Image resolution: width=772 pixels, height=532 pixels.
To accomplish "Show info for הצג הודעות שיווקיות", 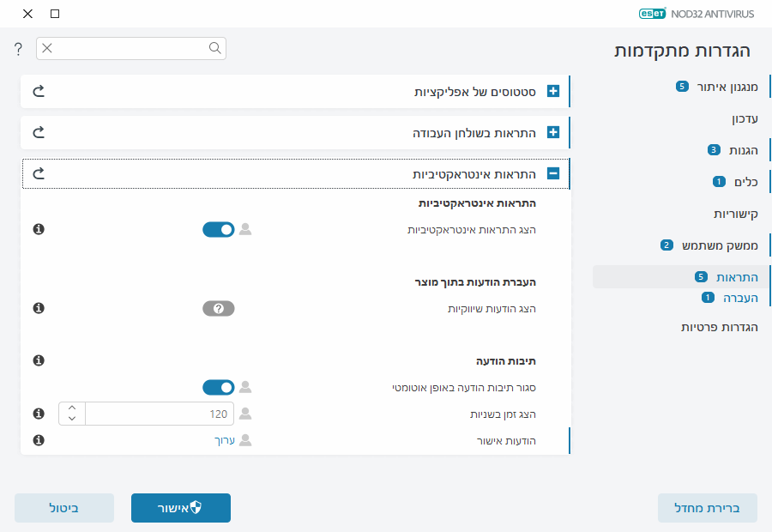I will pyautogui.click(x=39, y=308).
